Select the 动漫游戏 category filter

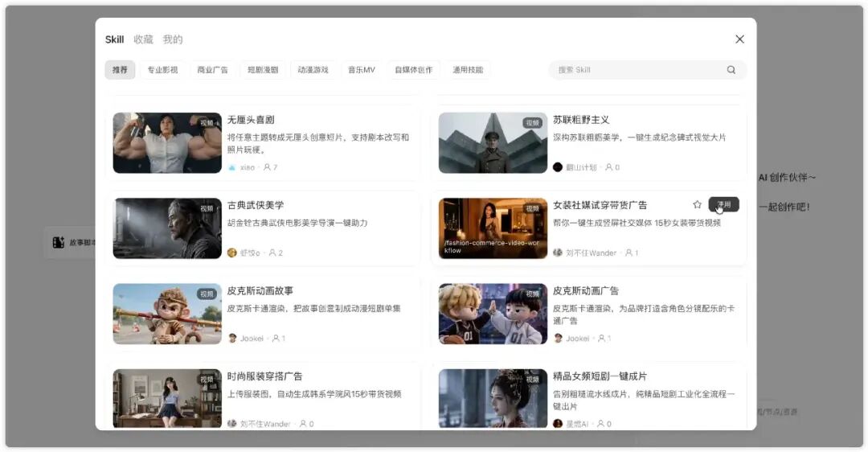coord(313,70)
